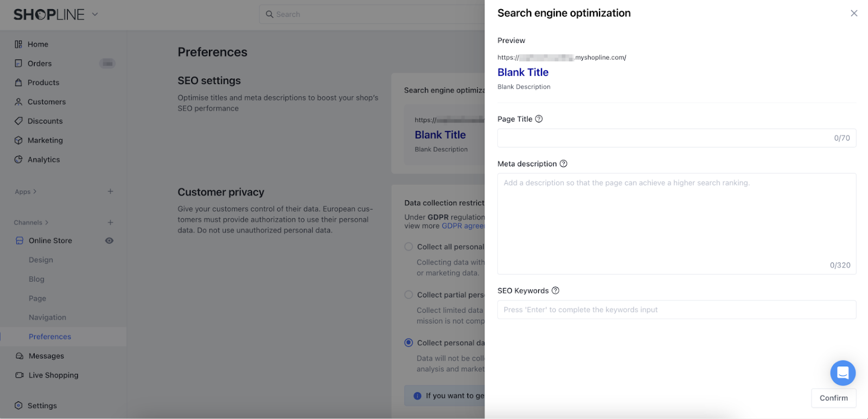Screen dimensions: 868x419
Task: Click the Discounts tag icon
Action: coord(18,121)
